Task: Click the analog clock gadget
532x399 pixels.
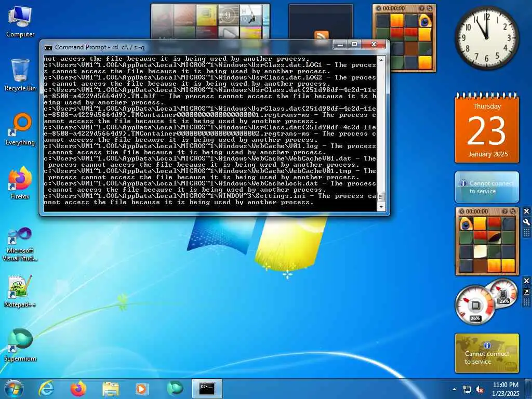Action: coord(486,37)
